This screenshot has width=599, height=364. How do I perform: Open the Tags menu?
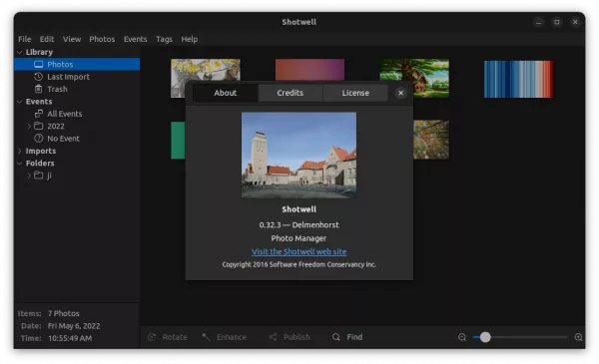[x=164, y=39]
